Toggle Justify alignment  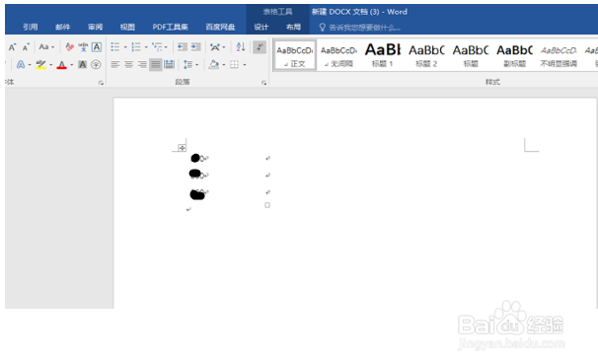156,64
